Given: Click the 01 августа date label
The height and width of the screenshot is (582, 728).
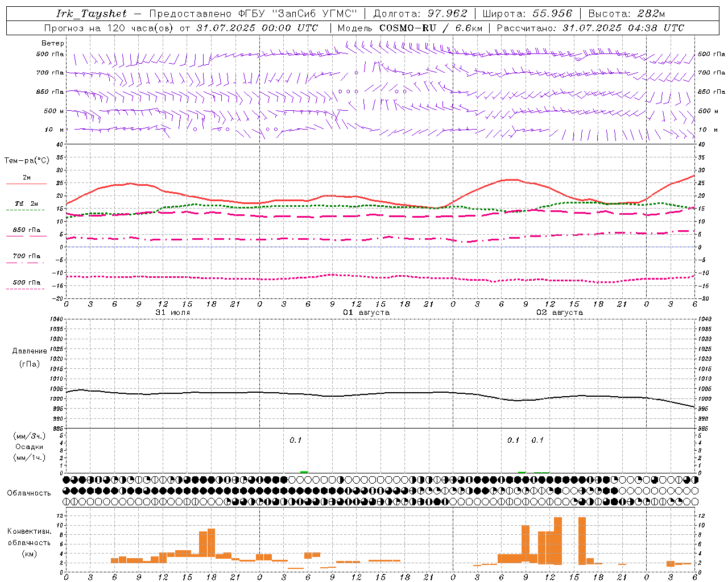Looking at the screenshot, I should coord(366,313).
